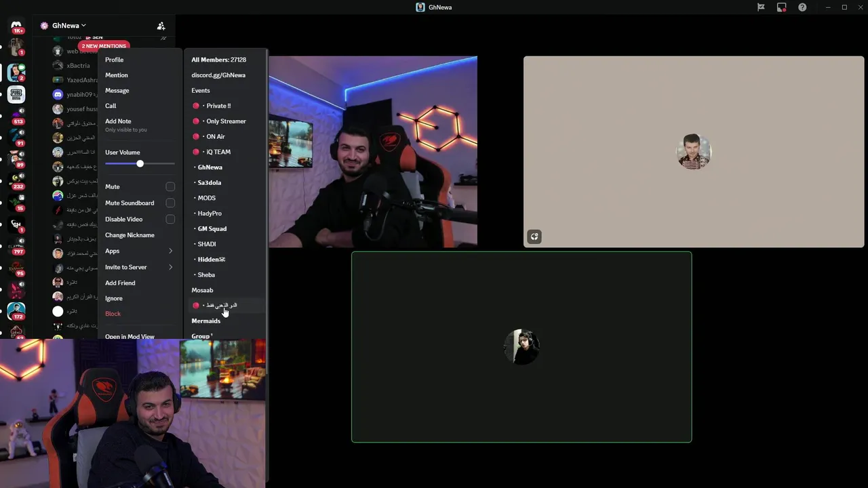Open server icon with 89 badge

[x=16, y=159]
